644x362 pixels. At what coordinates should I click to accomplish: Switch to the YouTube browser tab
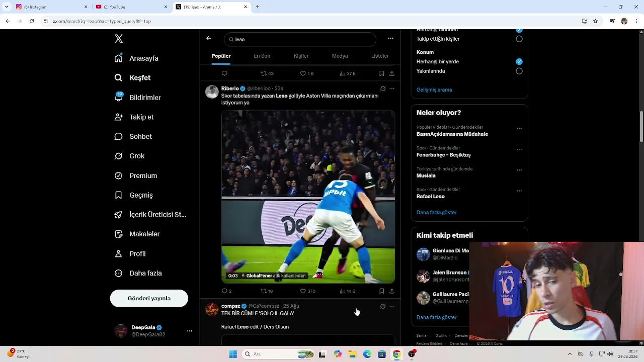(132, 7)
